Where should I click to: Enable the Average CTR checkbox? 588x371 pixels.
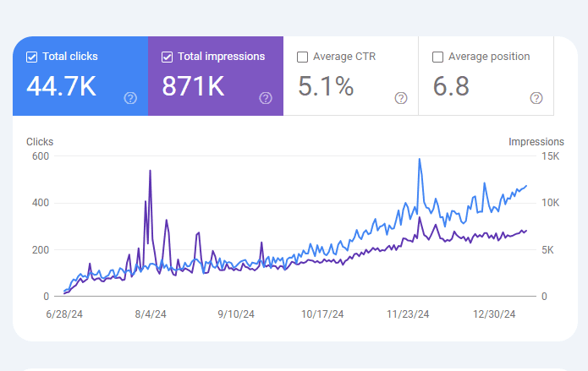[x=303, y=57]
